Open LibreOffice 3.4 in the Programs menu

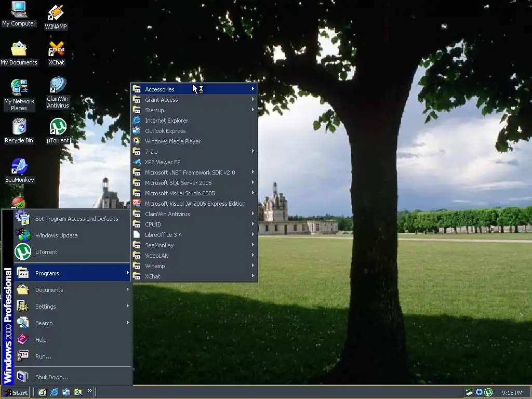194,234
